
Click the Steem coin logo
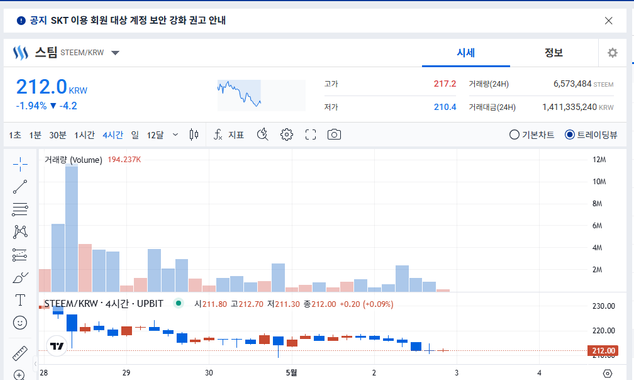tap(20, 53)
